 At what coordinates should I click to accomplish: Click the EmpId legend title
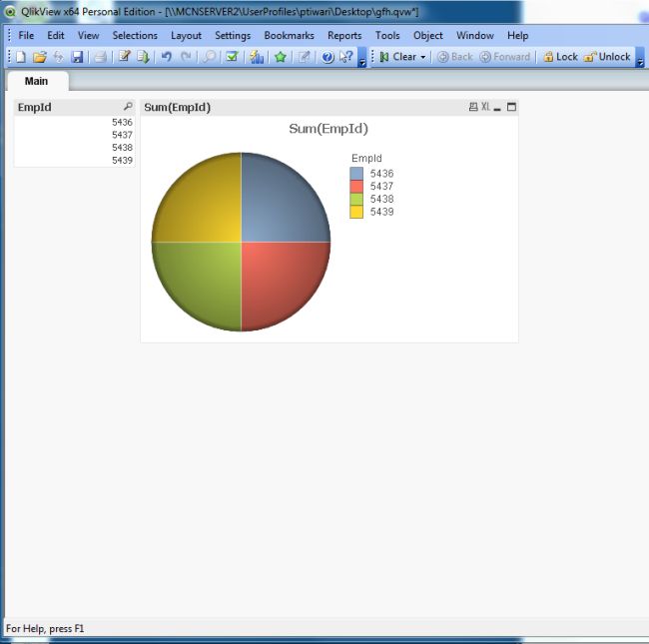pos(366,158)
